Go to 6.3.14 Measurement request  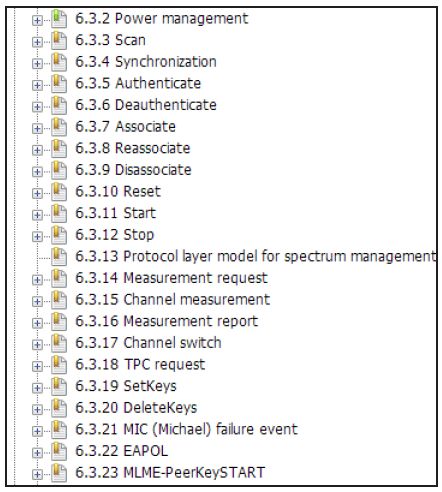click(x=171, y=278)
